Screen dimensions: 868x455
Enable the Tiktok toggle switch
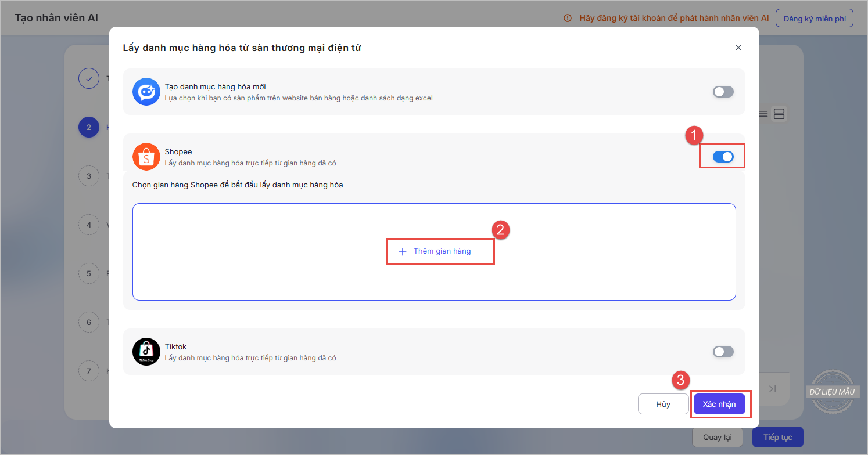click(723, 352)
